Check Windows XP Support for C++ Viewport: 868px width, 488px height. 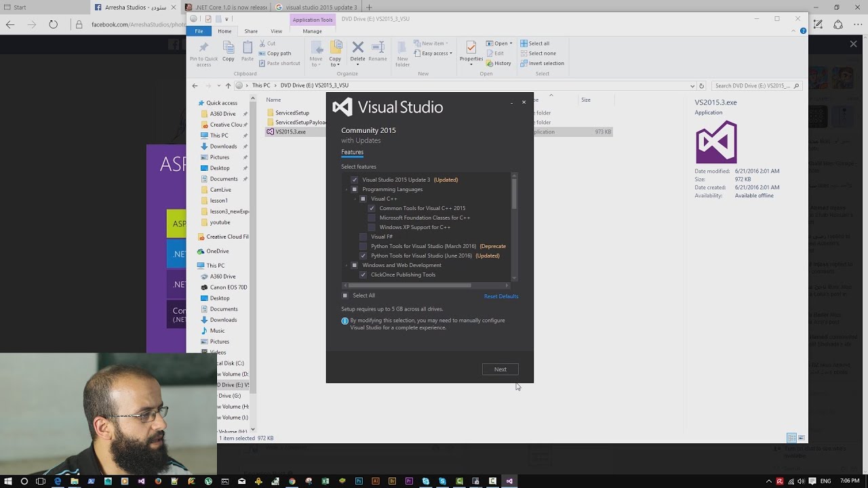372,227
